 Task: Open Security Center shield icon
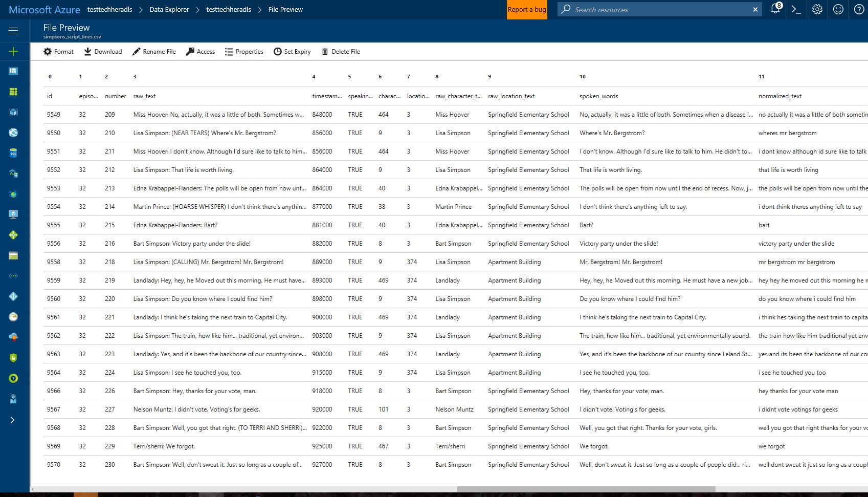pyautogui.click(x=13, y=358)
